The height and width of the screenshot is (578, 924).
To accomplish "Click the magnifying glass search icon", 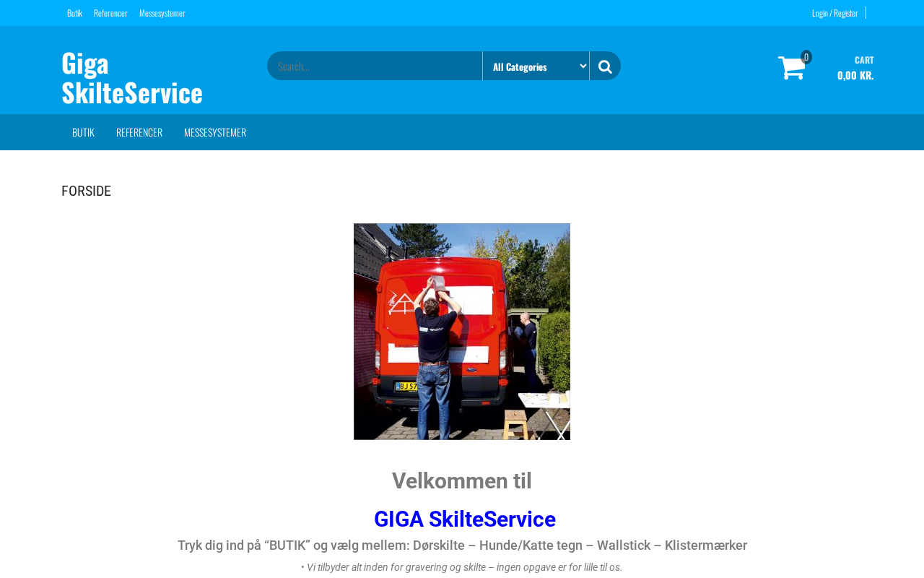I will click(x=605, y=66).
